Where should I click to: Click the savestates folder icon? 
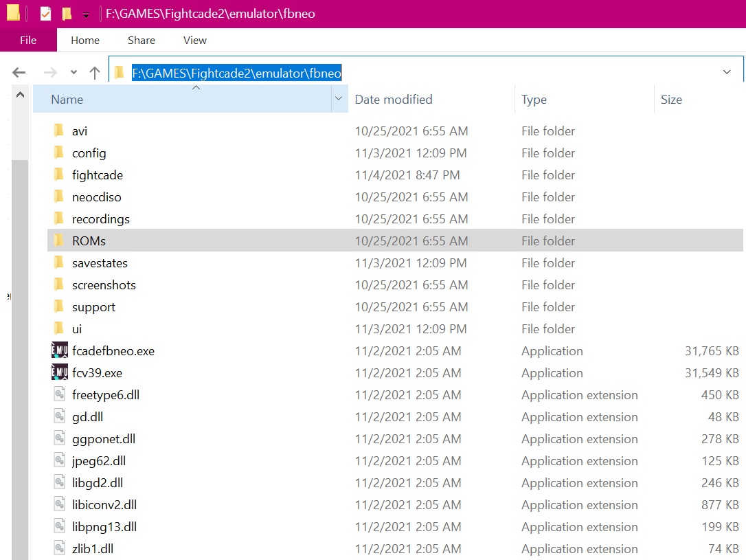(59, 262)
